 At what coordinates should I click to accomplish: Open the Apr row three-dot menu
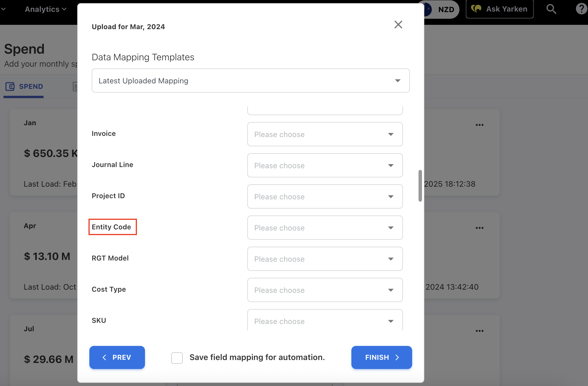(479, 228)
